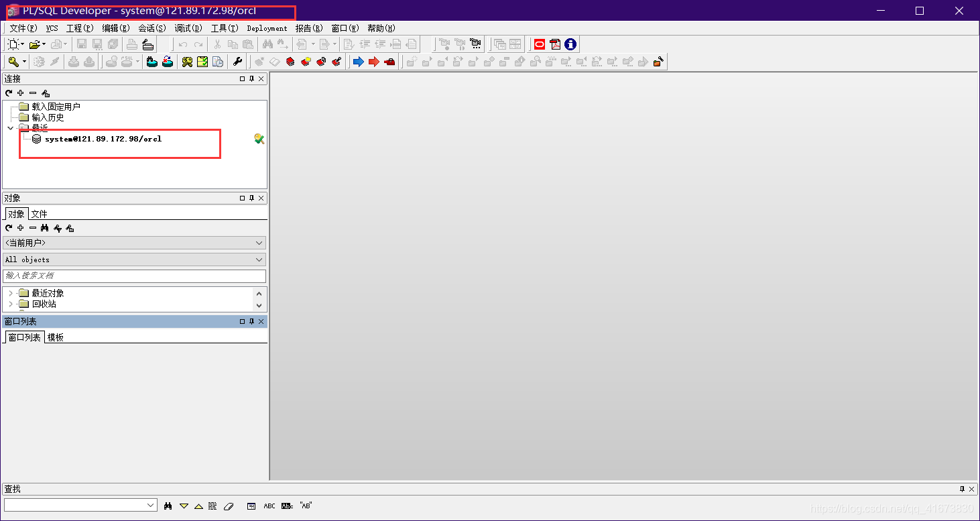Switch to the 对象 tab

click(16, 214)
